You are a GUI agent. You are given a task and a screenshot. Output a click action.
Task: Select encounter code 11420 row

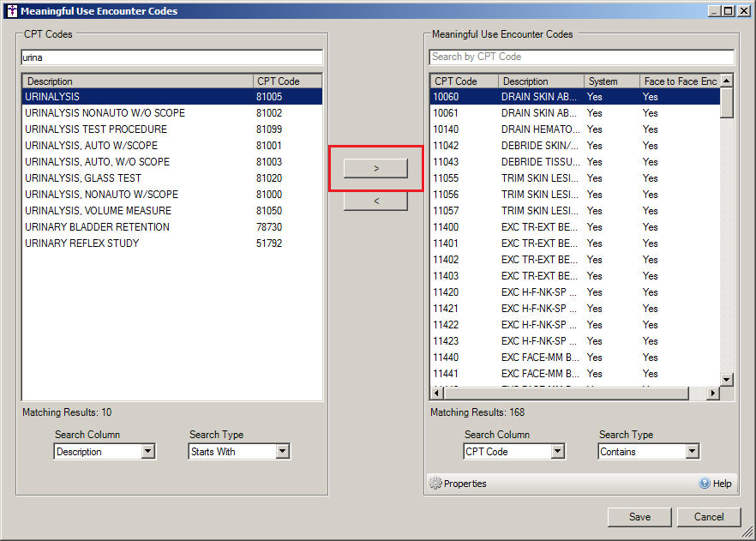[575, 292]
